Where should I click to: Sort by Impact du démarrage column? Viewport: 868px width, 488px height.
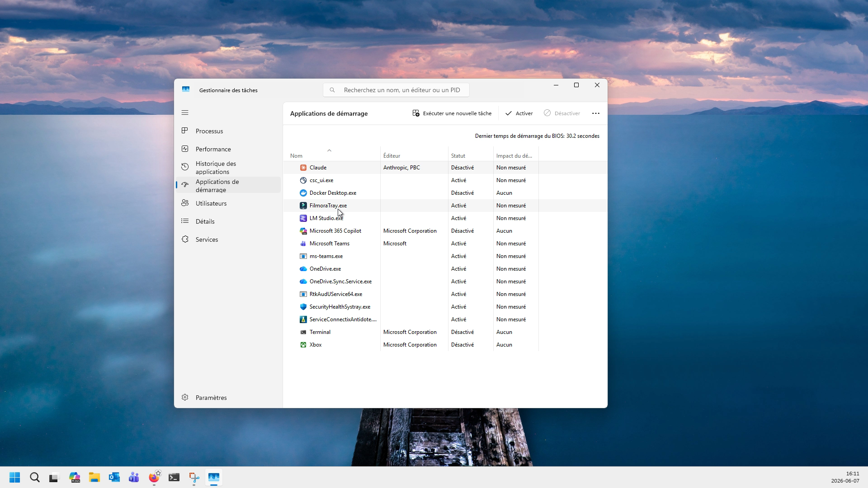pyautogui.click(x=516, y=154)
